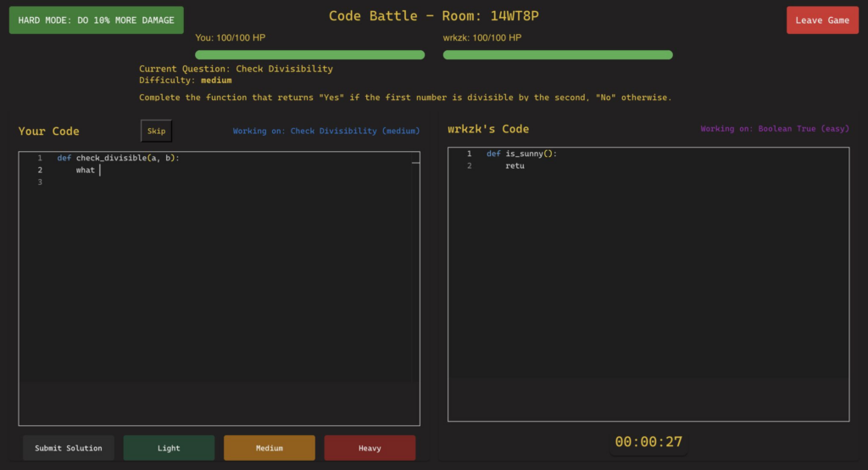Click the small minimap marker in your editor
Viewport: 868px width, 470px height.
pos(415,163)
